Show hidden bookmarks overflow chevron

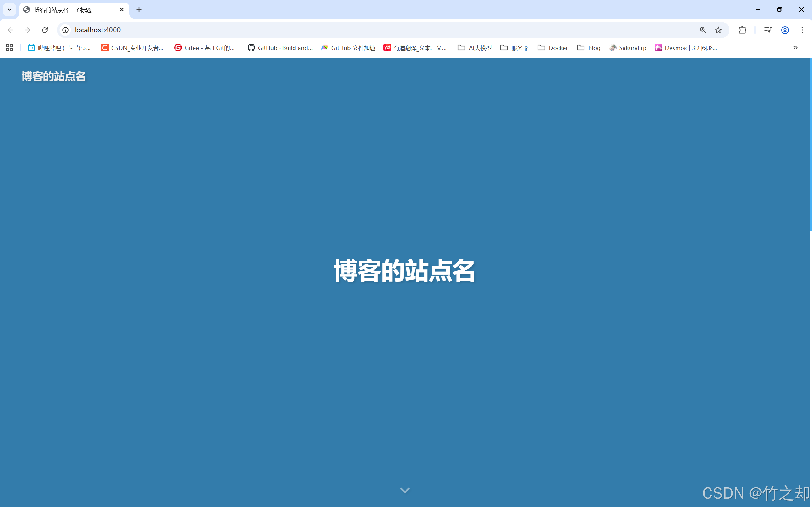[x=795, y=48]
